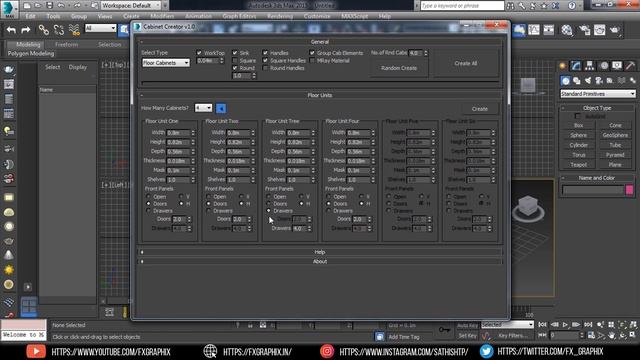This screenshot has width=640, height=360.
Task: Click the Render Production teapot at toolbar end
Action: click(615, 30)
